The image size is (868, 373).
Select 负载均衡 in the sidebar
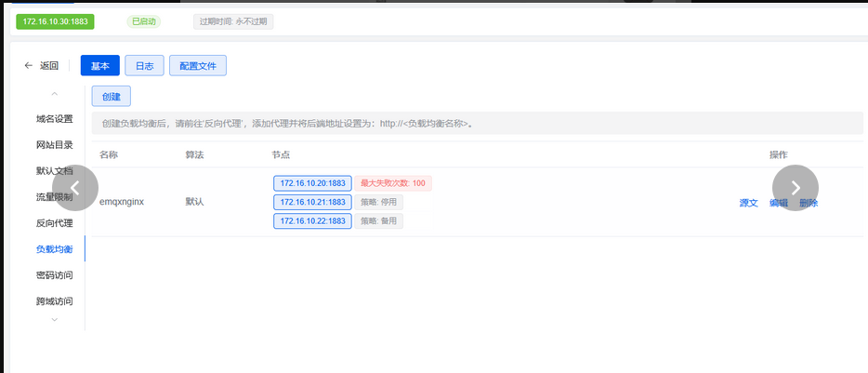click(x=54, y=249)
